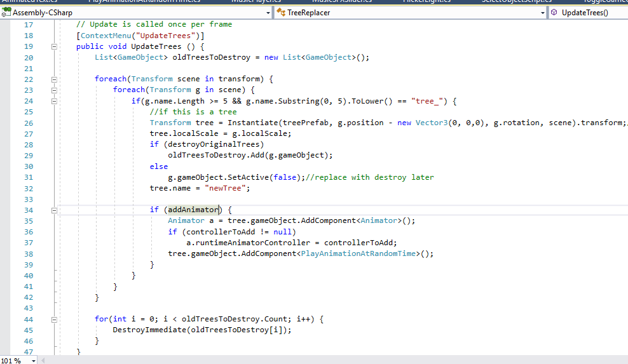Click the comment '//if this is a tree'
This screenshot has height=364, width=628.
[193, 112]
